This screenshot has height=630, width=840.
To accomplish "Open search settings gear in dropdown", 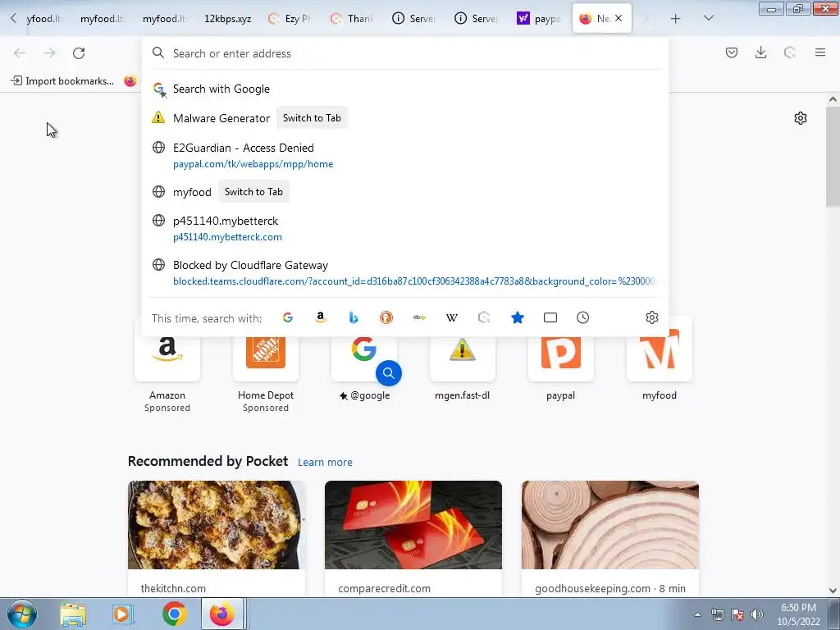I will (x=652, y=317).
